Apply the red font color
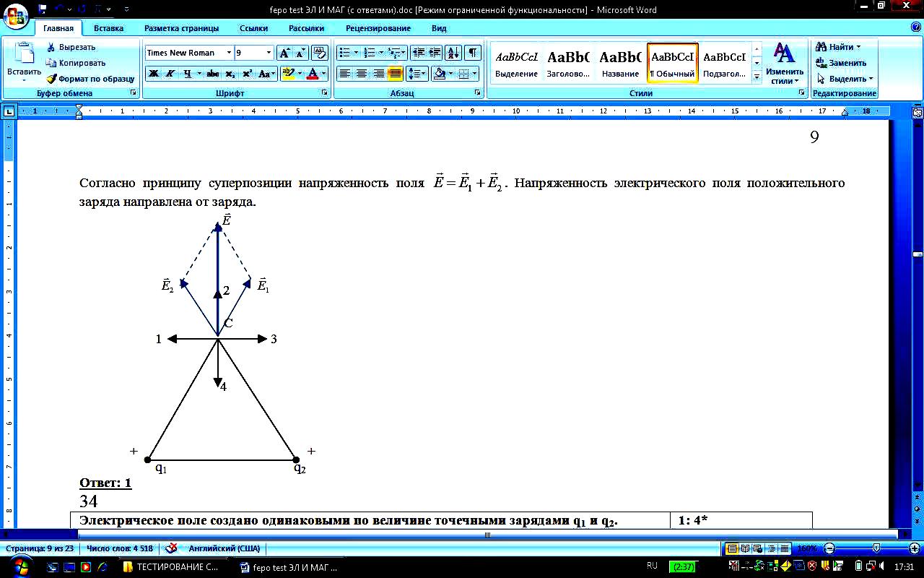This screenshot has width=924, height=578. click(x=312, y=74)
